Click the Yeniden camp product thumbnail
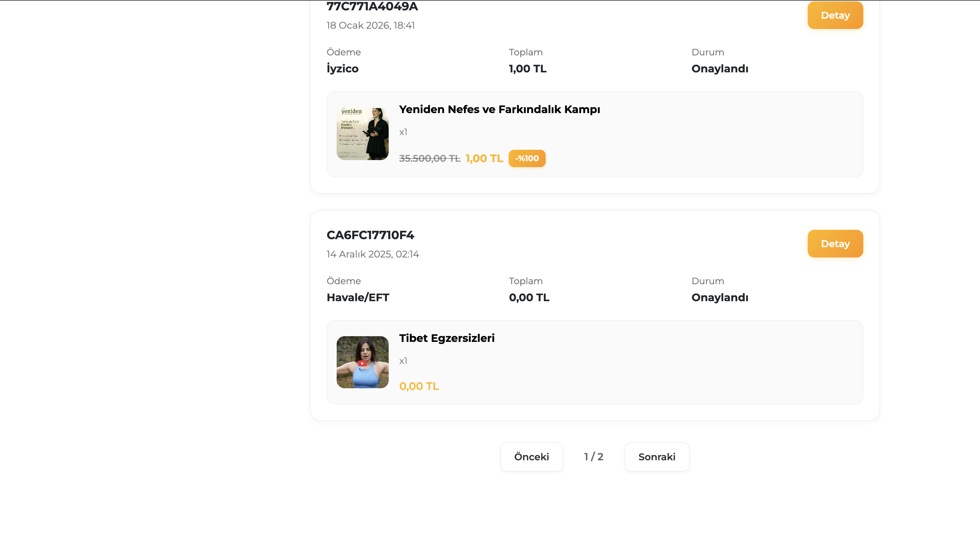980x535 pixels. pos(363,134)
